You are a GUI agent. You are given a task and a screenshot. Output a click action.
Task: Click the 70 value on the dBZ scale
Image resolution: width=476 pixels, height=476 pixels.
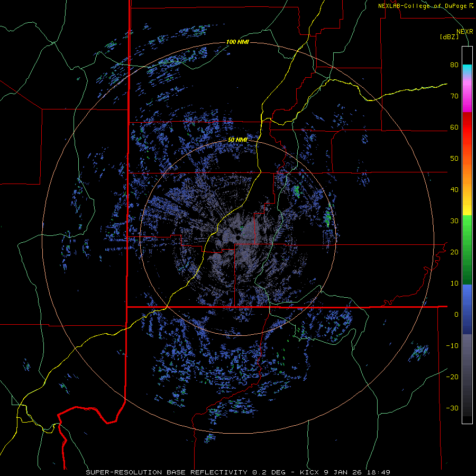[x=454, y=96]
